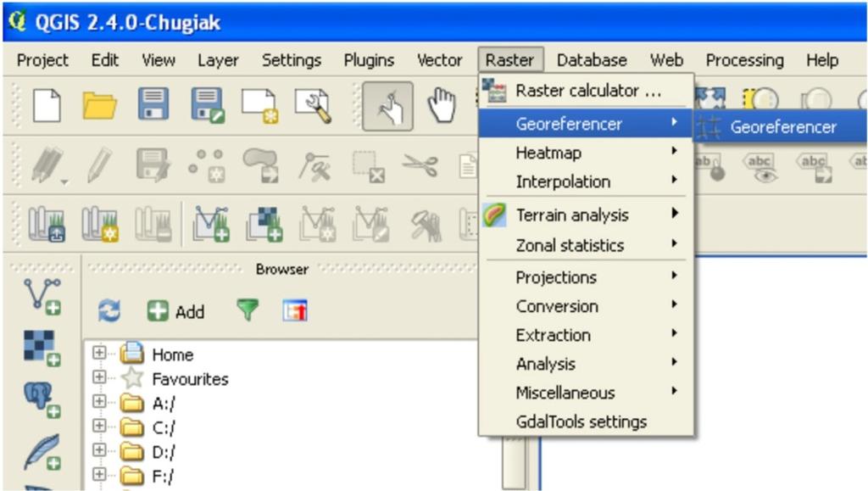Click the New project icon
This screenshot has height=491, width=868.
[x=47, y=105]
